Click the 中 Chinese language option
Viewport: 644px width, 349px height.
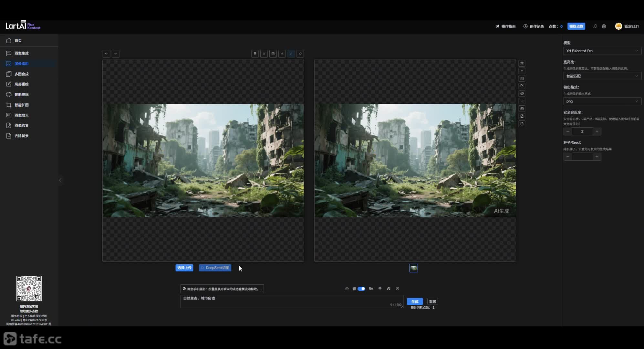pos(380,289)
